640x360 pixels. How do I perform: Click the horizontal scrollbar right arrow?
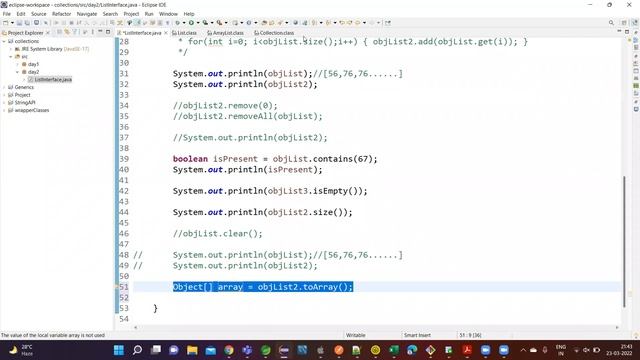617,327
